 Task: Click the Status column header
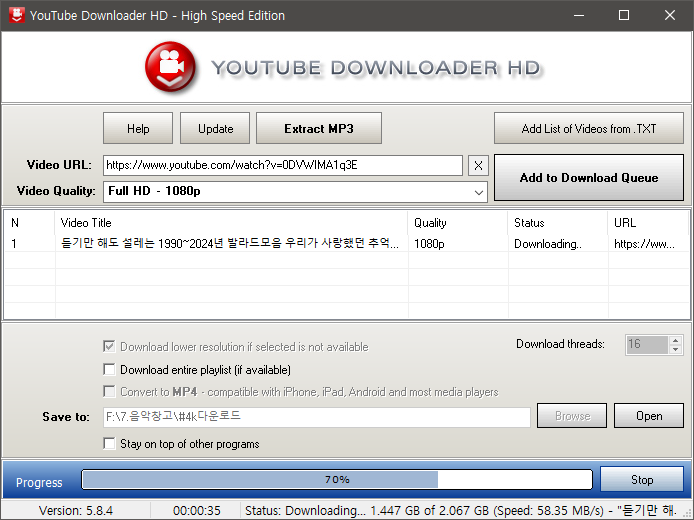pyautogui.click(x=558, y=223)
